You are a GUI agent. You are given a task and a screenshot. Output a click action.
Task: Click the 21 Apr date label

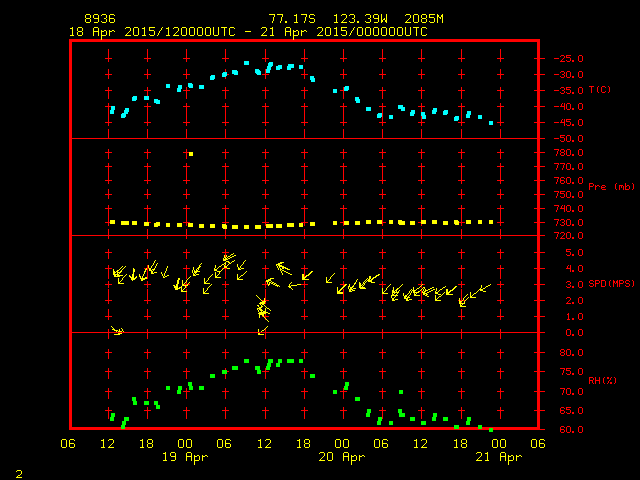(499, 457)
